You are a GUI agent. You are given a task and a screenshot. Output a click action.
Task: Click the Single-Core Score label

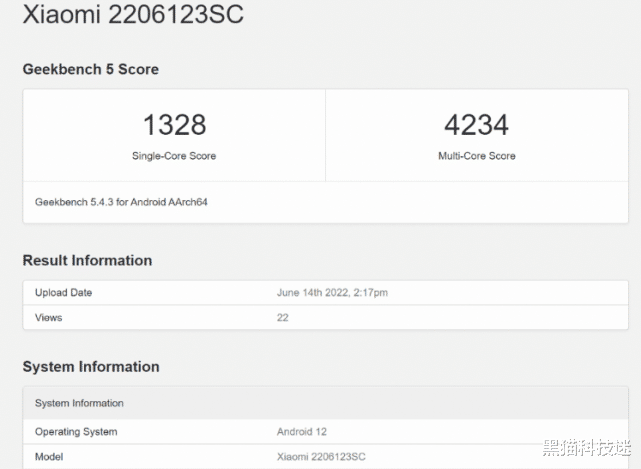pos(174,156)
